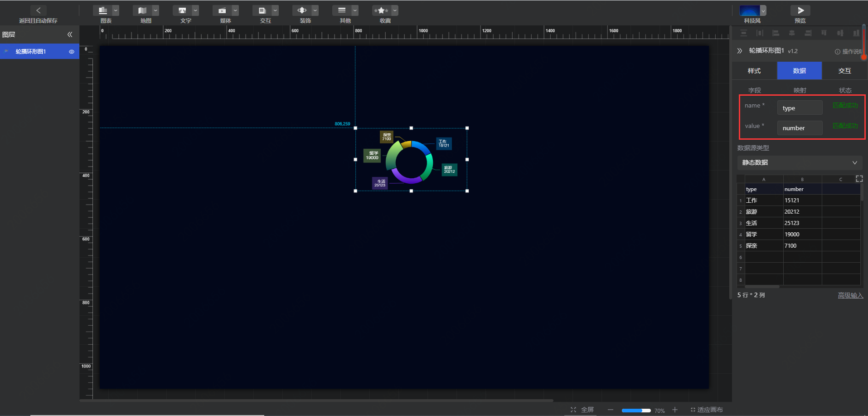Click the 适应画布 fit canvas button
868x416 pixels.
[707, 410]
